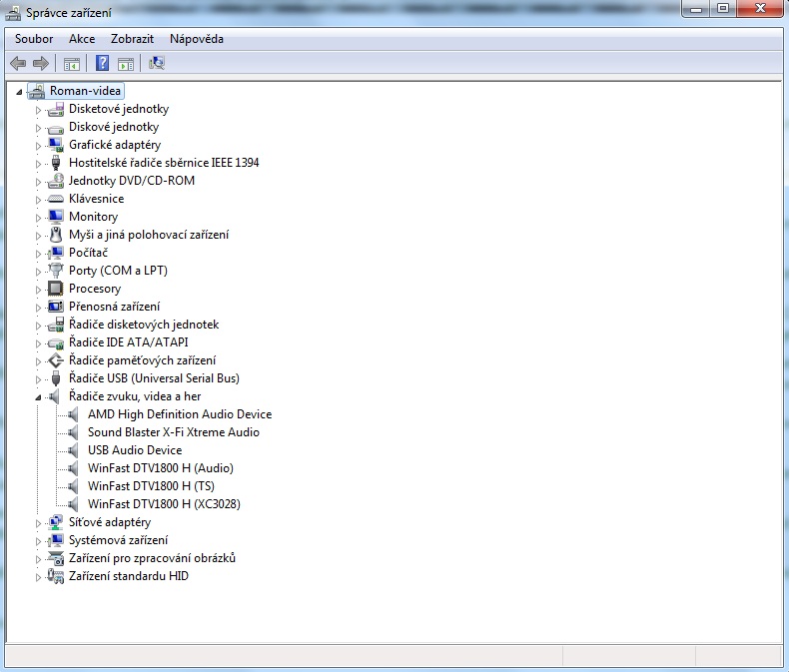Click the Diskové jednotky drive icon
Viewport: 789px width, 672px height.
tap(56, 128)
